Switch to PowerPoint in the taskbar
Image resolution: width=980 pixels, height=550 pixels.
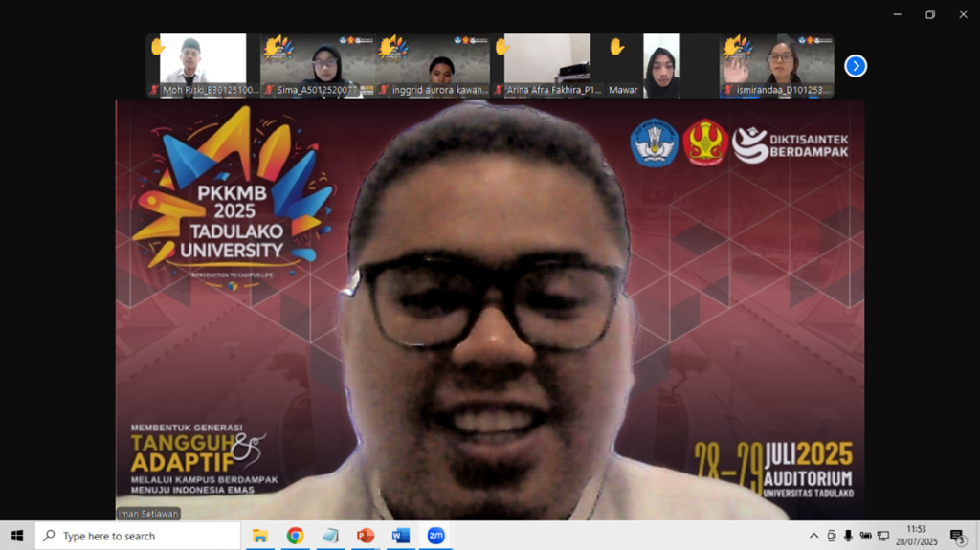pos(365,536)
